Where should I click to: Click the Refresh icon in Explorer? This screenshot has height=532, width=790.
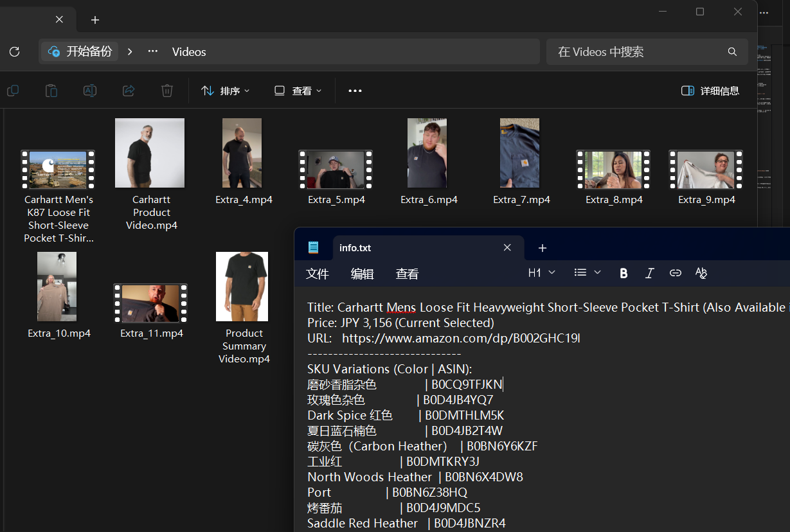(x=14, y=51)
